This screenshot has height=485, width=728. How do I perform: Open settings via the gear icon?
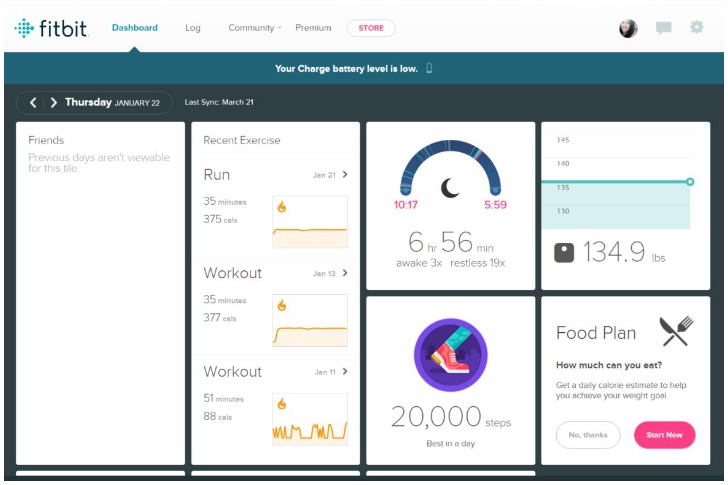[x=696, y=27]
